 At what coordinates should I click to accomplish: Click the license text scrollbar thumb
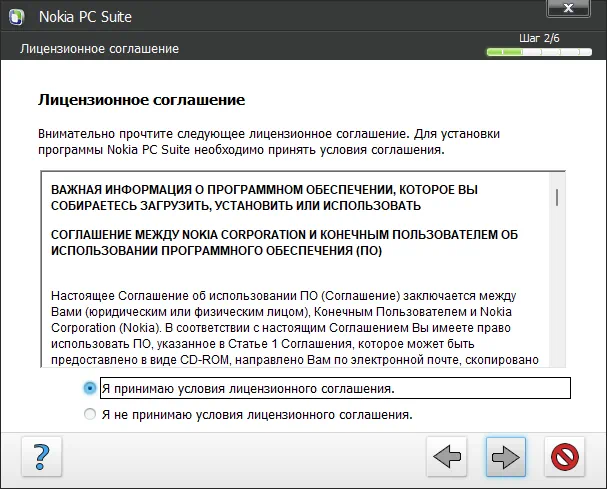point(557,197)
